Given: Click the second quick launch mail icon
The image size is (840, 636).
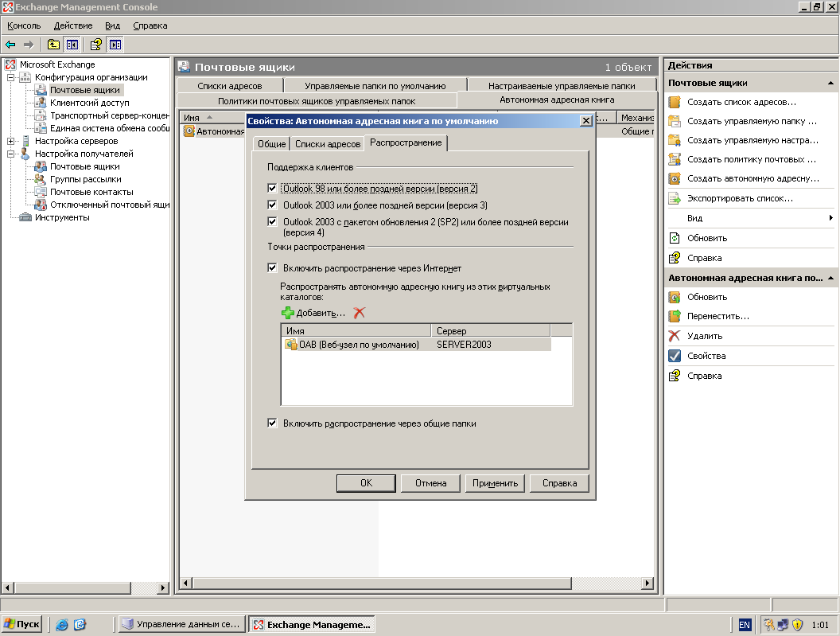Looking at the screenshot, I should (x=80, y=625).
